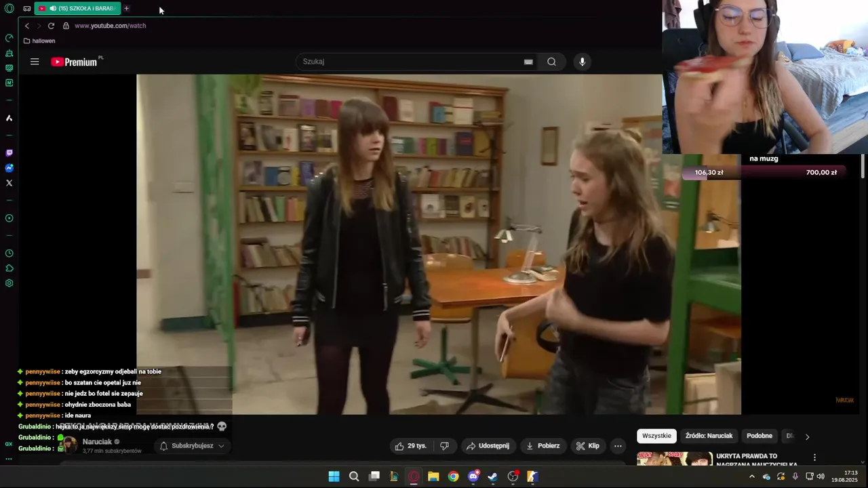
Task: Open the GX Cleaner icon in sidebar
Action: click(9, 53)
